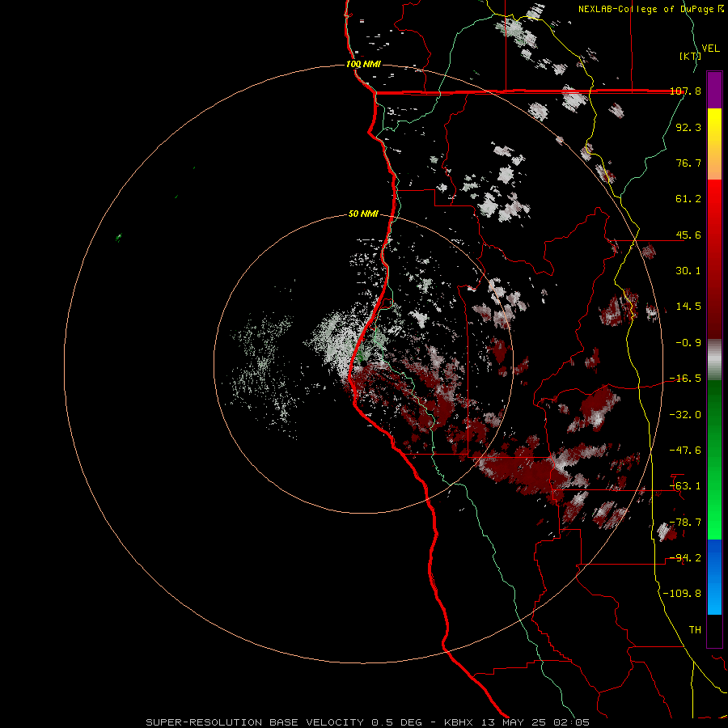Select the -109.8 scale value

click(x=682, y=594)
